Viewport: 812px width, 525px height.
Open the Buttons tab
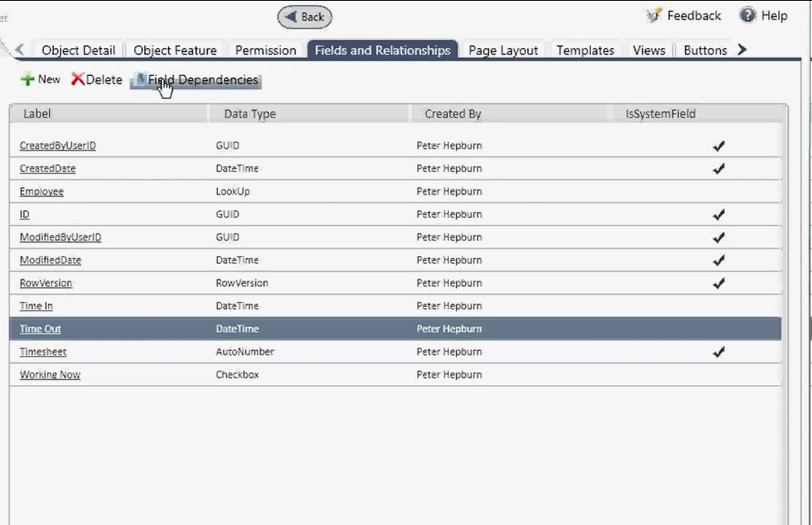click(x=706, y=50)
